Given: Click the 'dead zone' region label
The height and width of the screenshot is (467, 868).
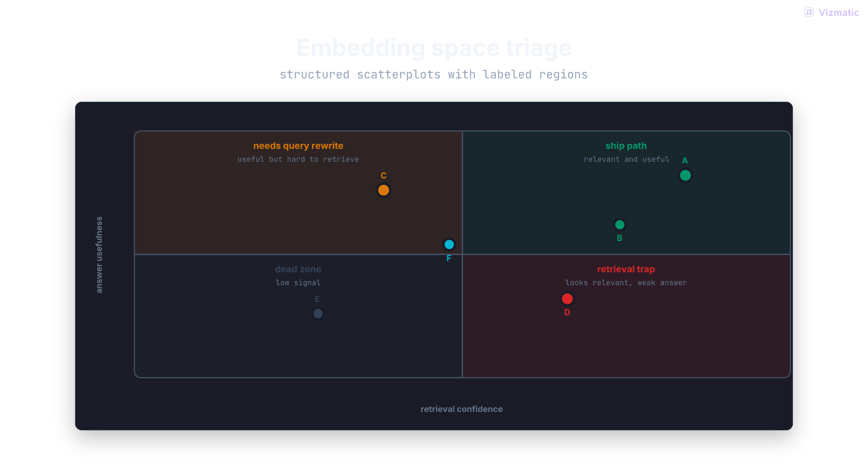Looking at the screenshot, I should tap(298, 269).
